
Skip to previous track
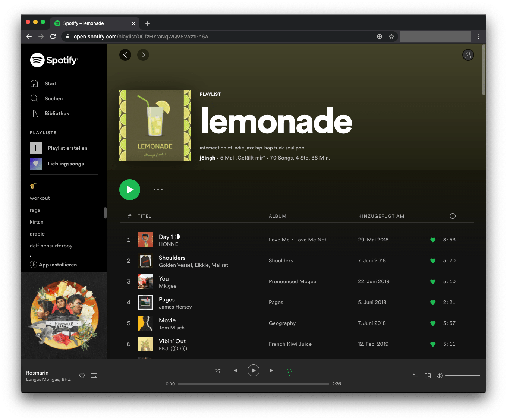(236, 370)
